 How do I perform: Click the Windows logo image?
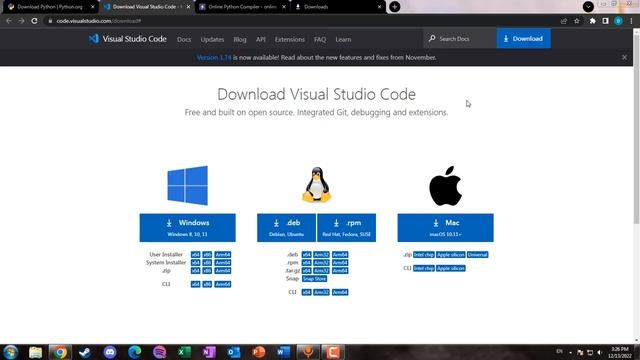187,185
